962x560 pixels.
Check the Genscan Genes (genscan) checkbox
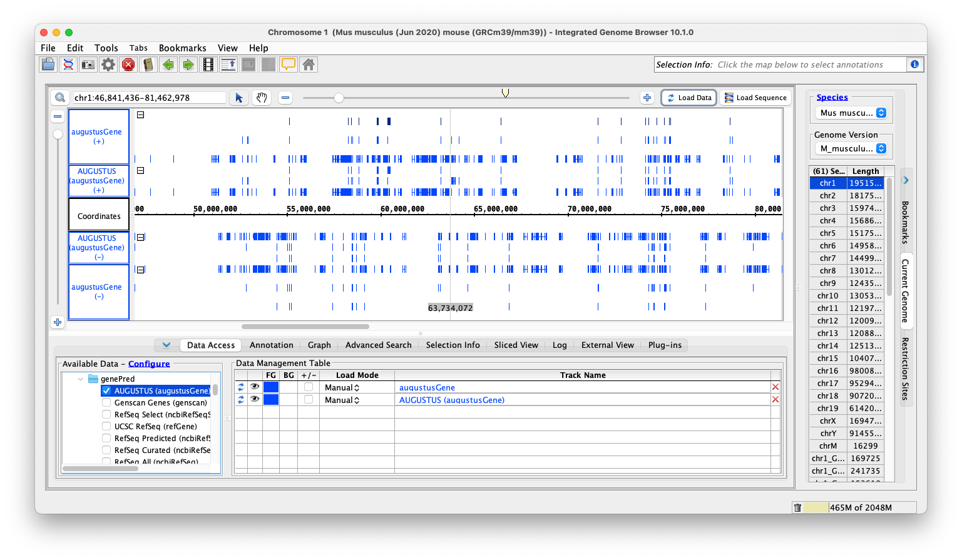click(x=106, y=403)
